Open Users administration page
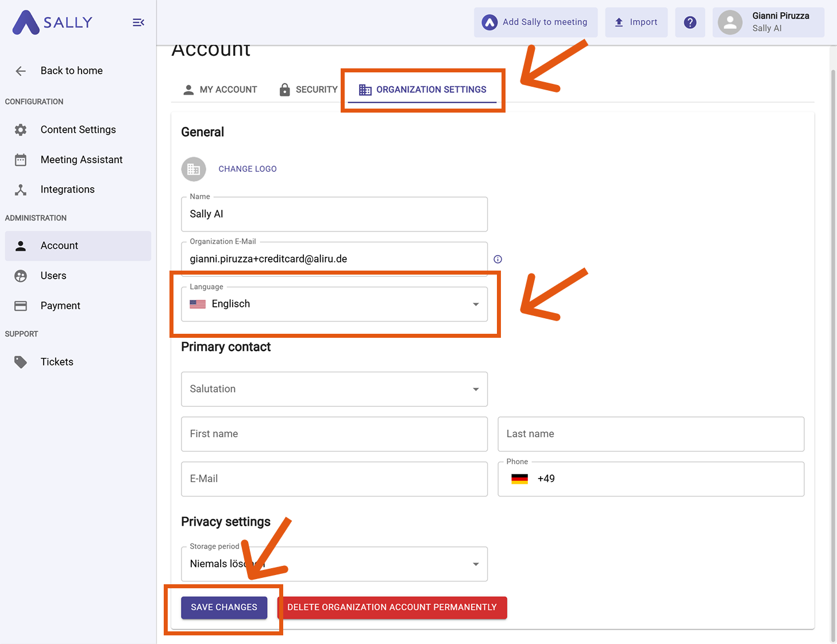 tap(78, 276)
